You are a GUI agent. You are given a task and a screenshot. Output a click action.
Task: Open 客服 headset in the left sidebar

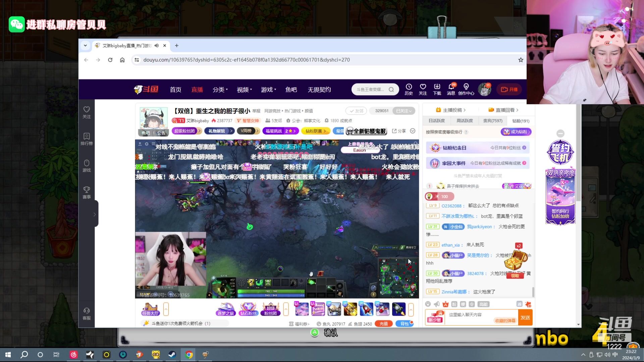87,314
